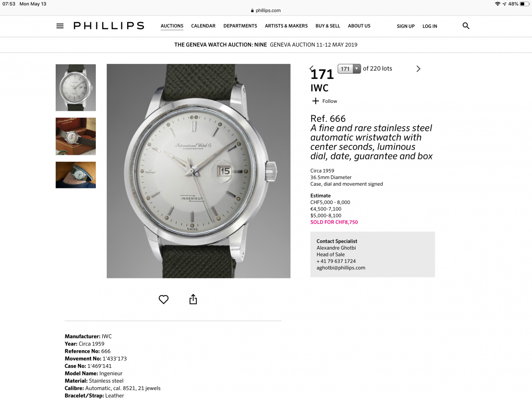Open the lot number 171 dropdown
Image resolution: width=532 pixels, height=399 pixels.
(349, 68)
